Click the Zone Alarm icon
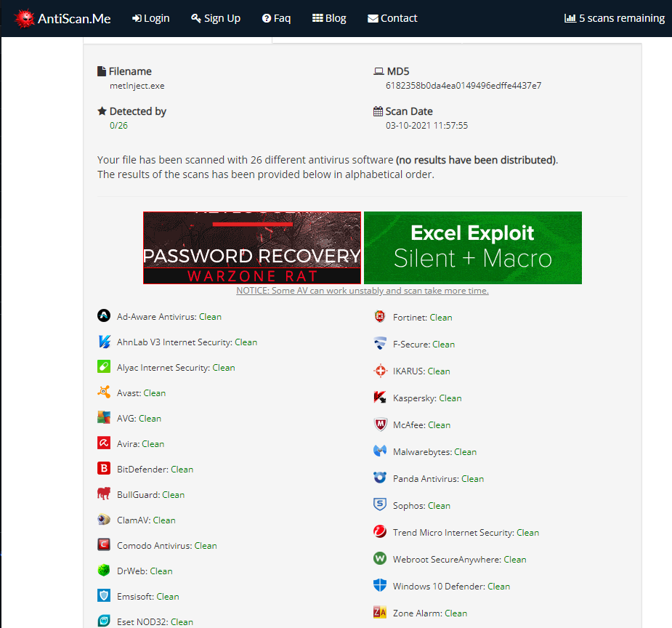The image size is (672, 628). click(380, 612)
